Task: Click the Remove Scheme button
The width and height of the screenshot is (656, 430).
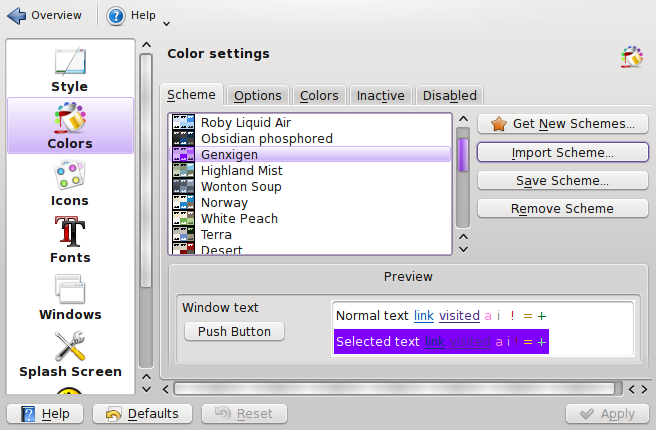Action: coord(563,208)
